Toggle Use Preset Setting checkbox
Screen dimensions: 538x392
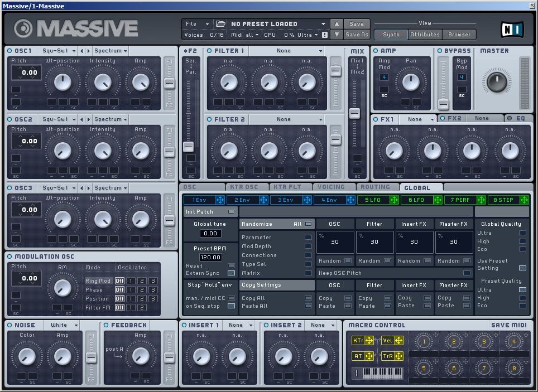coord(522,268)
